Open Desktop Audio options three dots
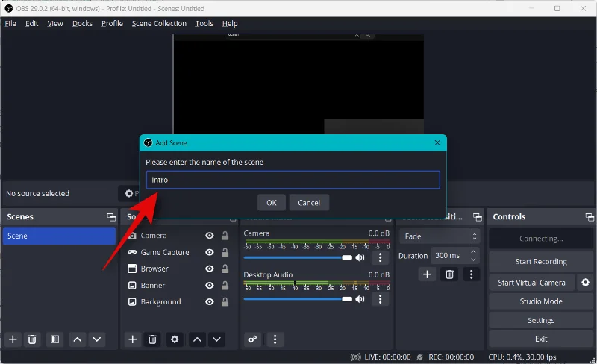Screen dimensions: 597x364 point(380,299)
